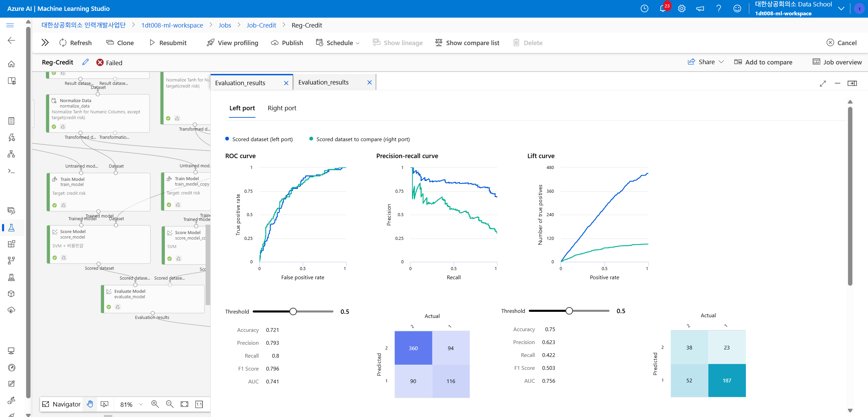Toggle the Navigator minimap
The image size is (868, 417).
(61, 404)
